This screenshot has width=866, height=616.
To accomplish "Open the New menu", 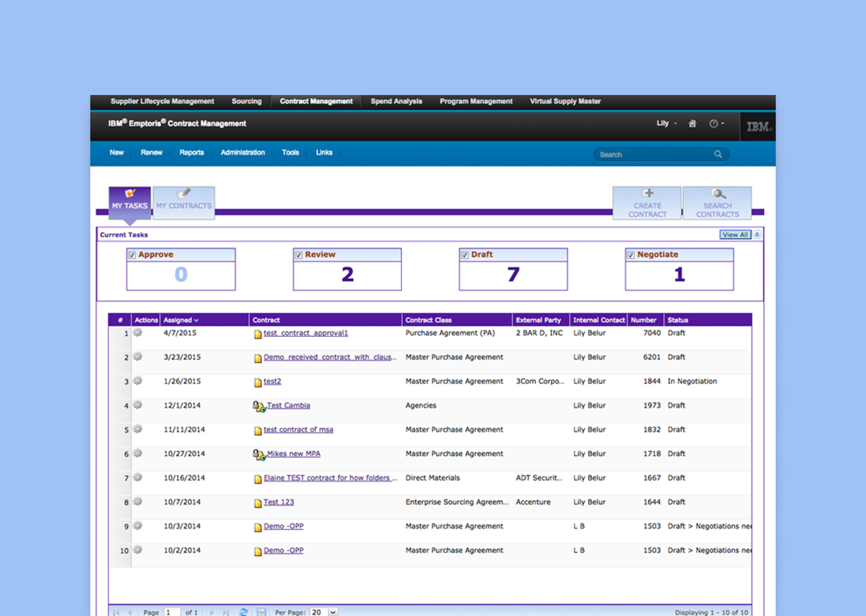I will (117, 152).
